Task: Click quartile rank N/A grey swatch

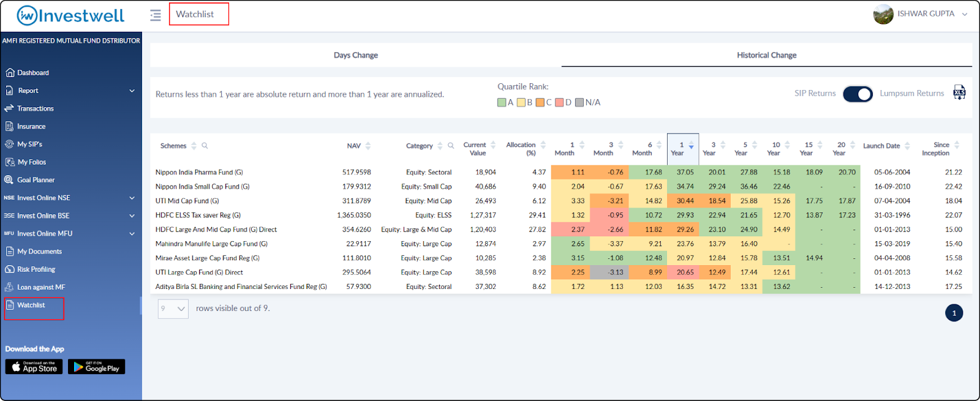Action: coord(579,103)
